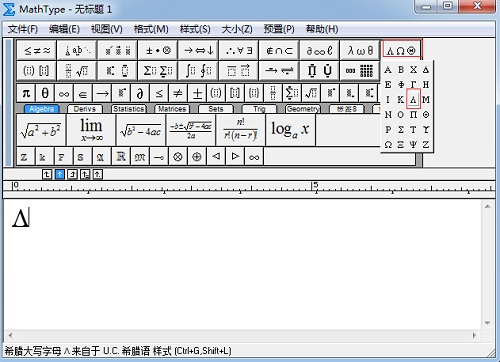Open the embellishments palette with primes and dots
The image size is (500, 362).
pos(117,50)
